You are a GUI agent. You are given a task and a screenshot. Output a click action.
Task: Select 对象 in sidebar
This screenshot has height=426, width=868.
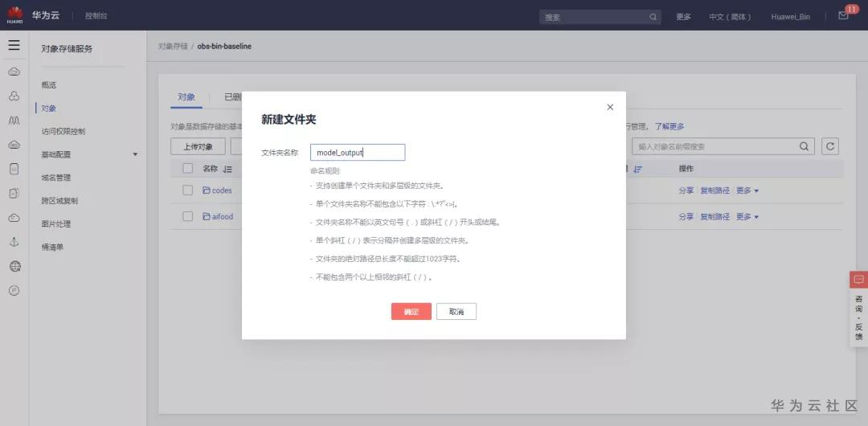tap(49, 108)
